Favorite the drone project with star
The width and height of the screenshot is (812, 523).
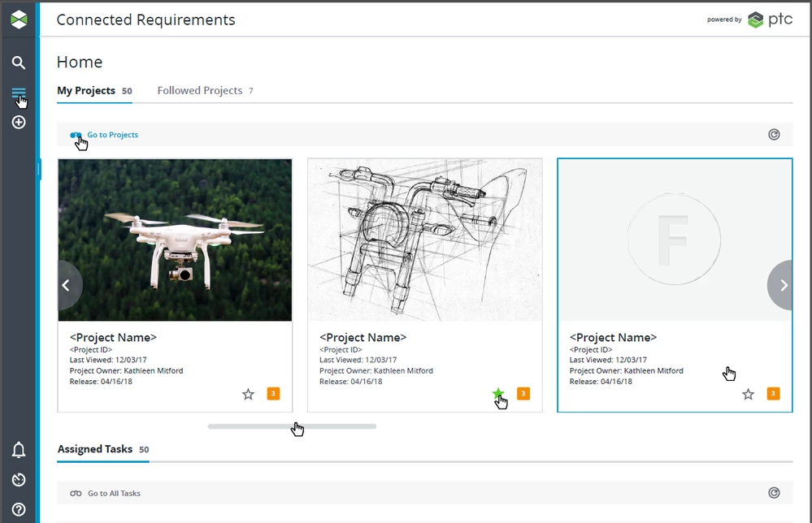tap(248, 395)
